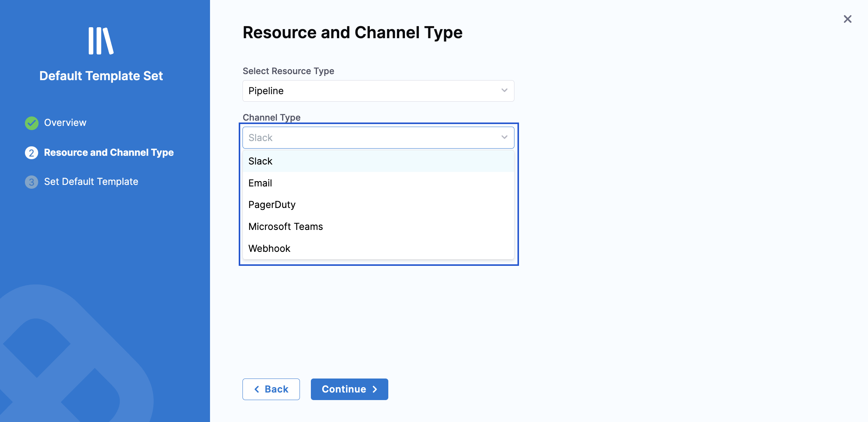
Task: Click the step 2 number circle
Action: click(32, 153)
